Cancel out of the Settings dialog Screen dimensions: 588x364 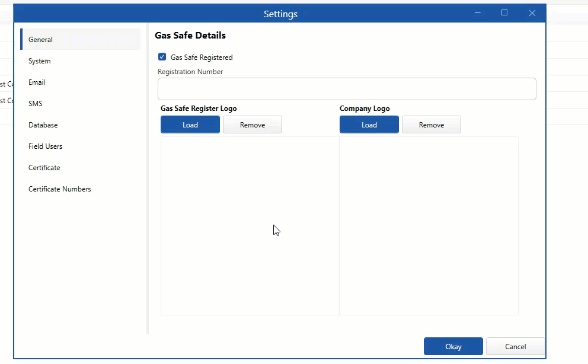(x=515, y=346)
